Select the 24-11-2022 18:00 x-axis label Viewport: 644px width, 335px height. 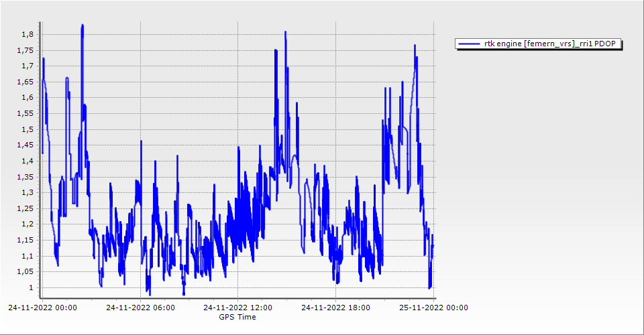click(x=335, y=308)
